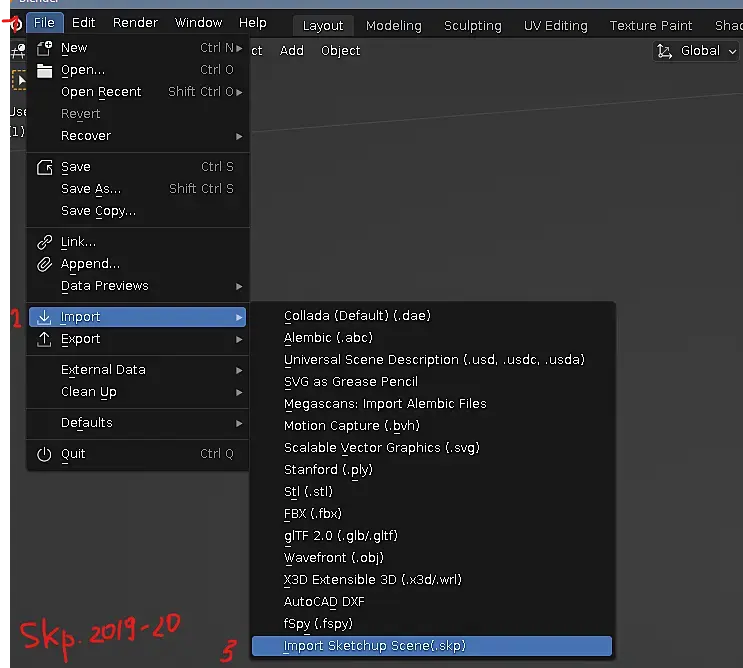Expand the Data Previews submenu arrow
The height and width of the screenshot is (668, 743).
(x=239, y=286)
